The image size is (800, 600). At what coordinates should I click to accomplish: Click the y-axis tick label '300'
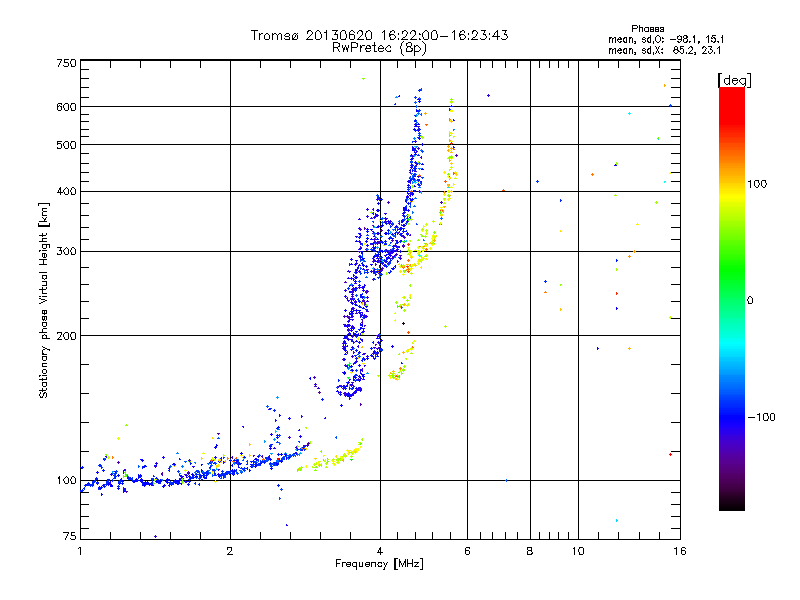(x=66, y=252)
